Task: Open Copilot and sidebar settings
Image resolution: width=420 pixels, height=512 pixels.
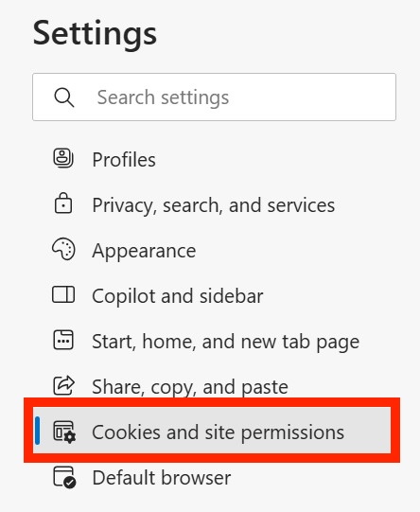Action: click(x=178, y=296)
